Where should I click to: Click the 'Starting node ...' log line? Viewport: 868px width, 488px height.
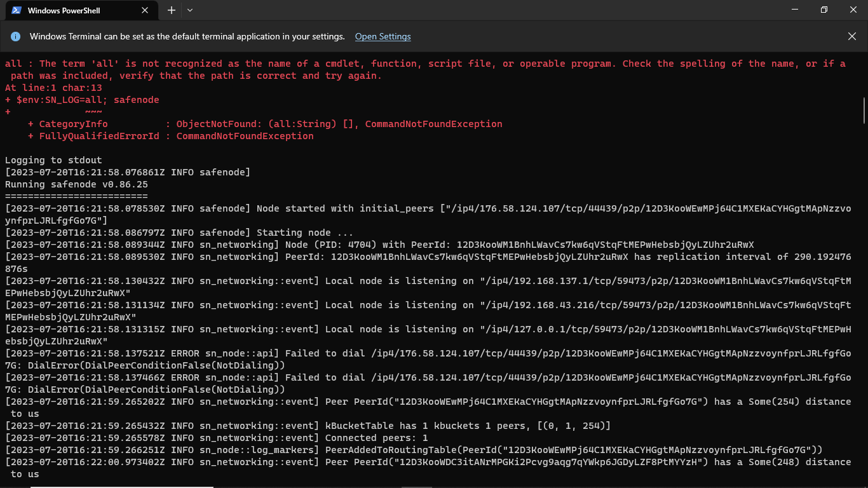[x=179, y=233]
